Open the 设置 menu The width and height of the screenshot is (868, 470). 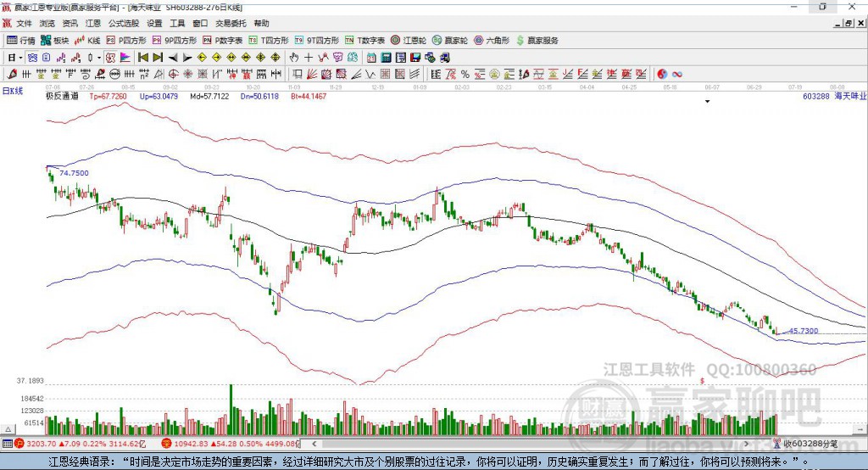[154, 23]
